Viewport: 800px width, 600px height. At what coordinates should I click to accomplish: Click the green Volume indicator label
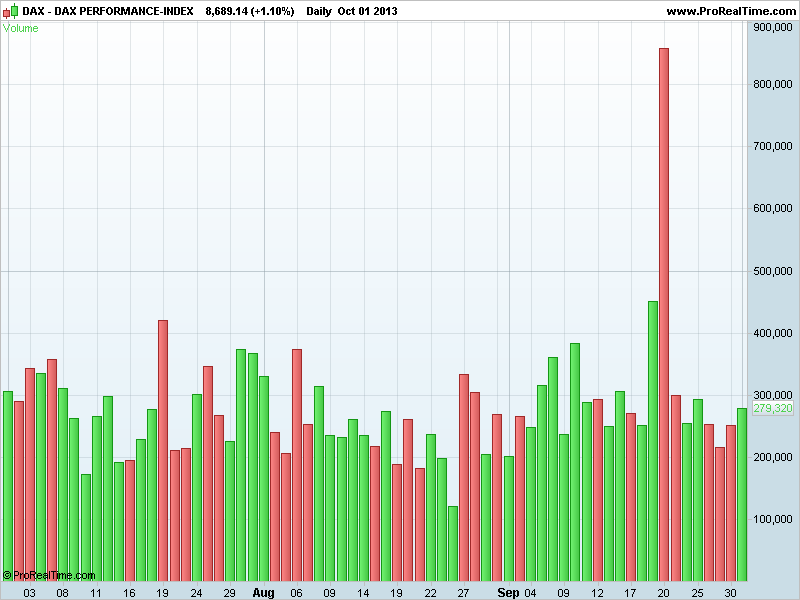click(x=20, y=28)
